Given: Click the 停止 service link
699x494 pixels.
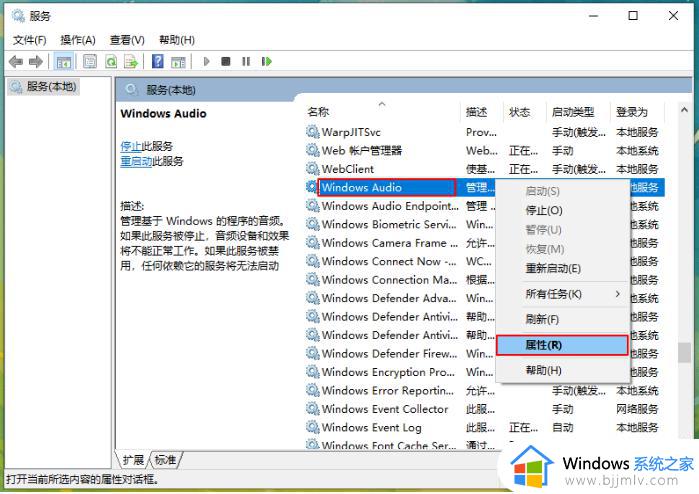Looking at the screenshot, I should coord(131,146).
